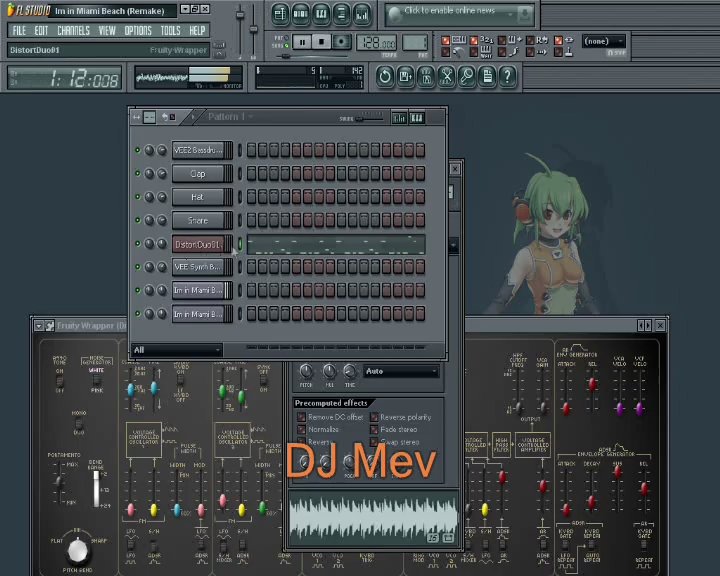Open graph editor in step sequencer header
Image resolution: width=720 pixels, height=576 pixels.
(x=399, y=118)
